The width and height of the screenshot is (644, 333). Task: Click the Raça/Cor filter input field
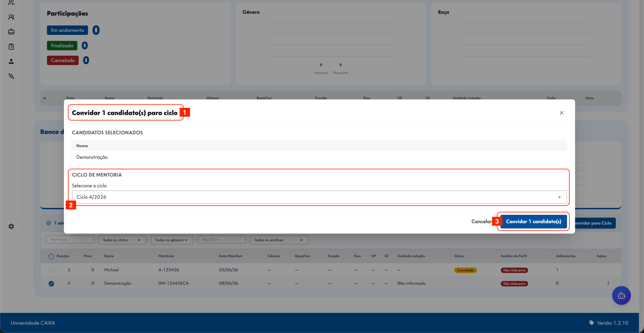(x=222, y=239)
